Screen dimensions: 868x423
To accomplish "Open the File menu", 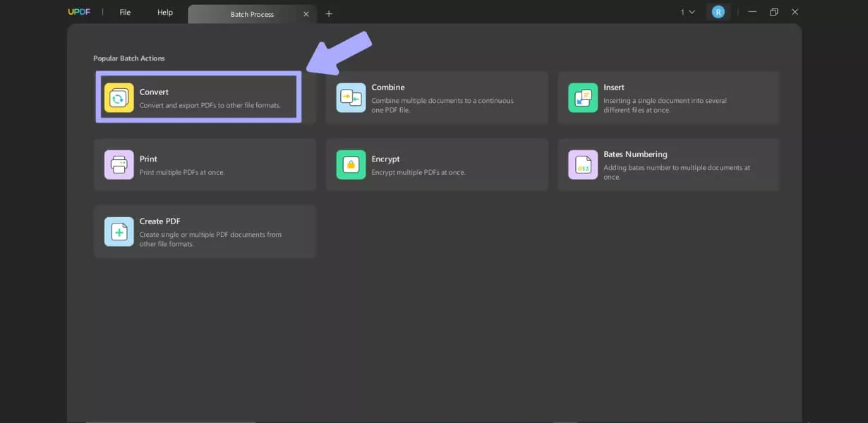I will [x=125, y=12].
